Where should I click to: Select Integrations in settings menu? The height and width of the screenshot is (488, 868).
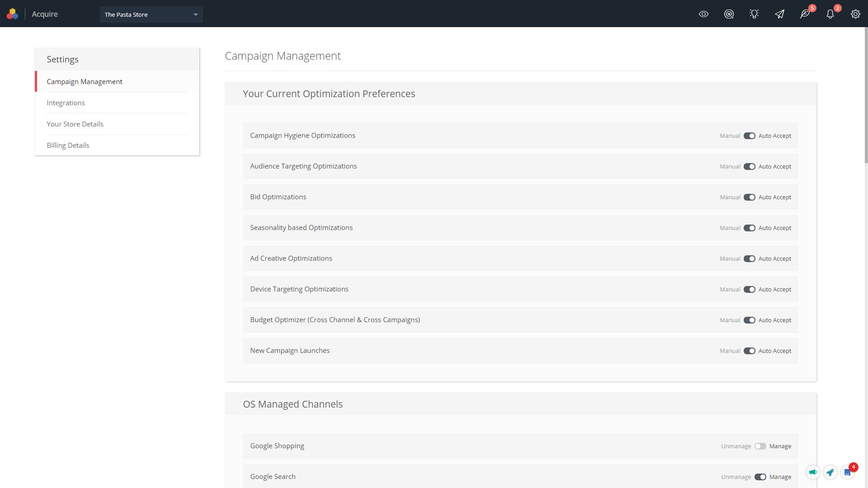(117, 103)
